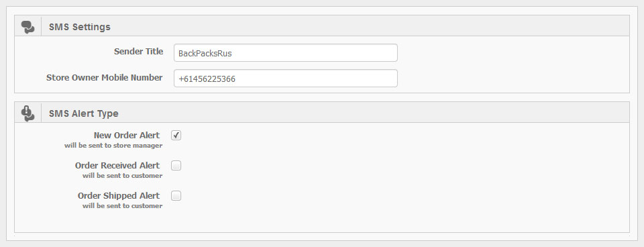Click the SMS Settings chat bubbles icon

pyautogui.click(x=28, y=27)
